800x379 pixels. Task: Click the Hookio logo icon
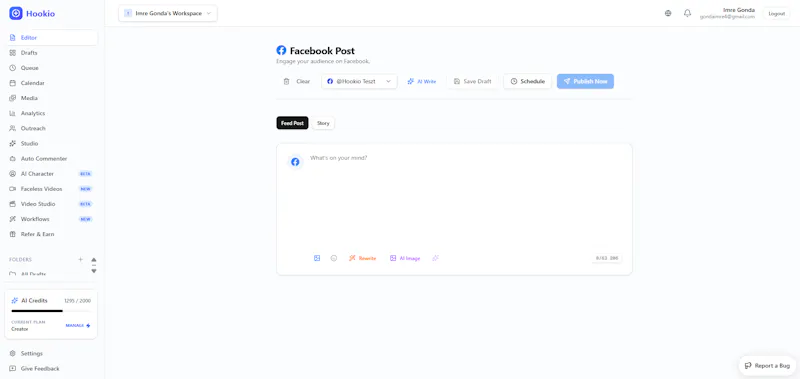coord(16,13)
